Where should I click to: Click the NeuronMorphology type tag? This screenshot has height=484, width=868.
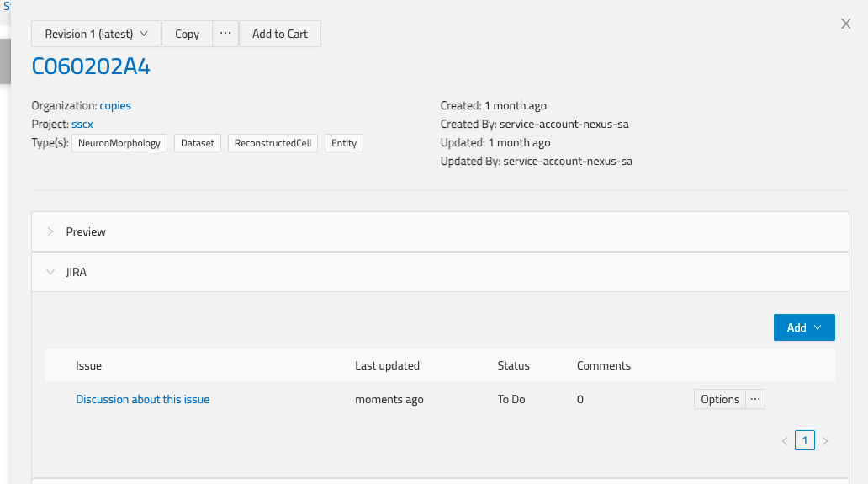click(119, 143)
